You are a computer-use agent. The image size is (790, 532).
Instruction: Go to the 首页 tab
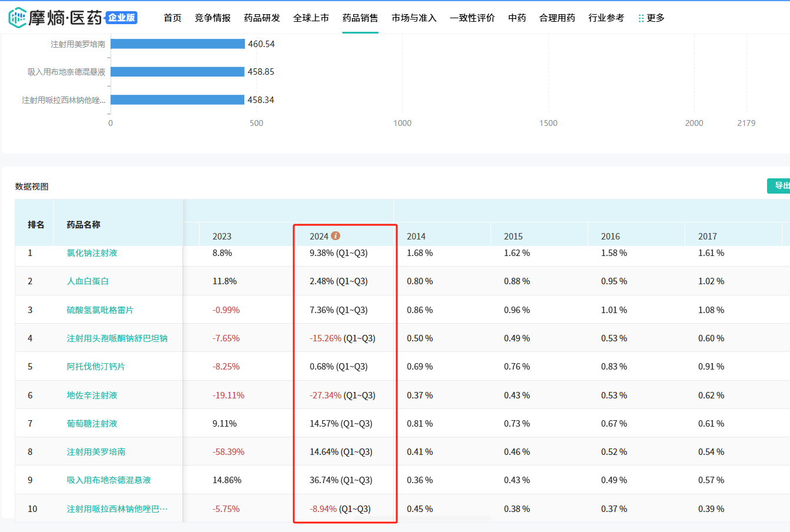(x=172, y=18)
